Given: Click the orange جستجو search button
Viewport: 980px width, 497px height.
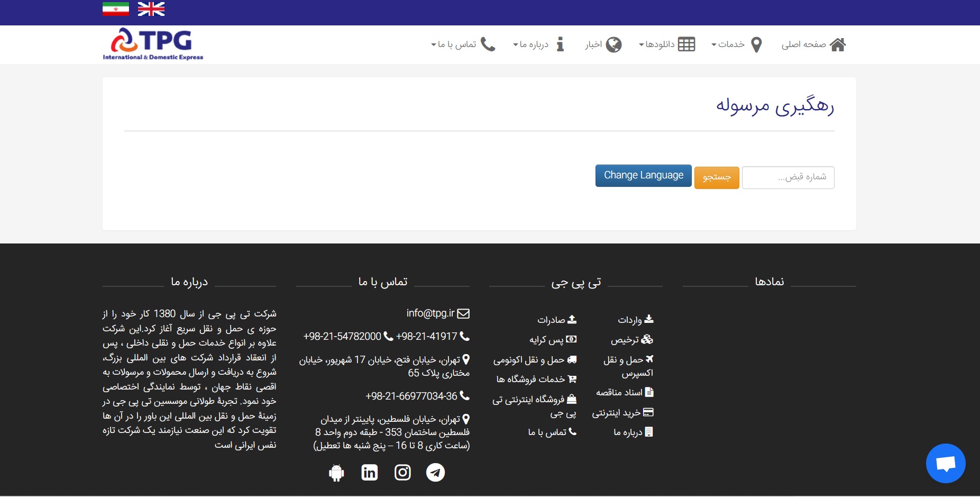Looking at the screenshot, I should point(716,177).
